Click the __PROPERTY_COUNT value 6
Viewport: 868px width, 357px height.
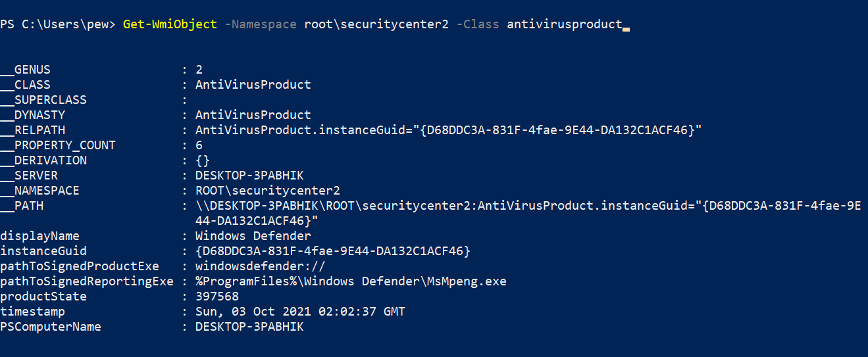pyautogui.click(x=199, y=145)
